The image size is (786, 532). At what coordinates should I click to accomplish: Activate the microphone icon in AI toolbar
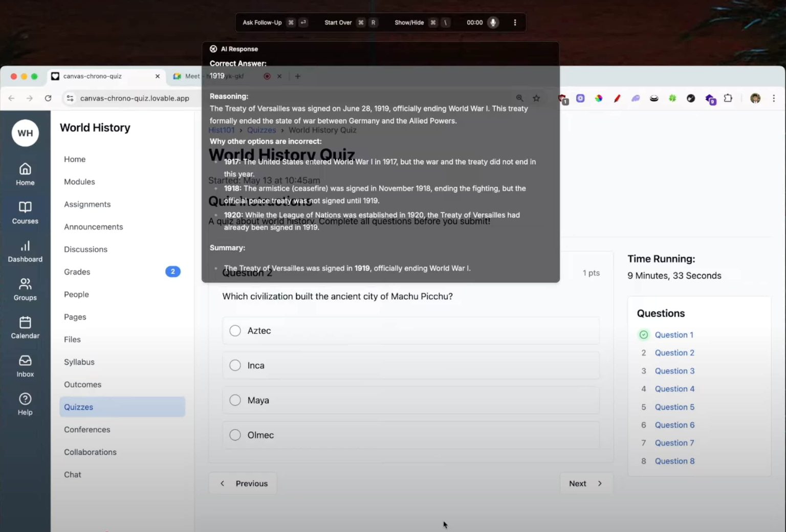492,22
